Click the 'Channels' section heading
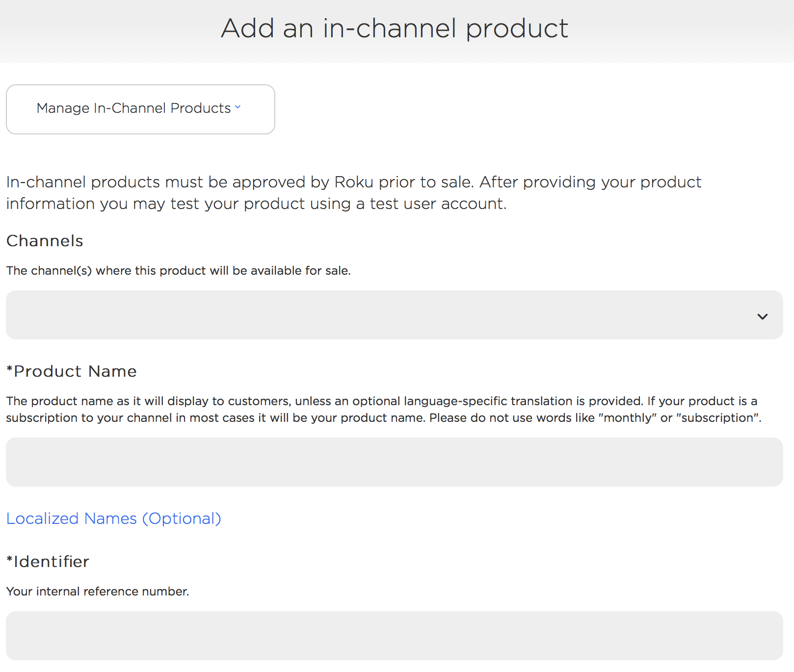 coord(45,241)
